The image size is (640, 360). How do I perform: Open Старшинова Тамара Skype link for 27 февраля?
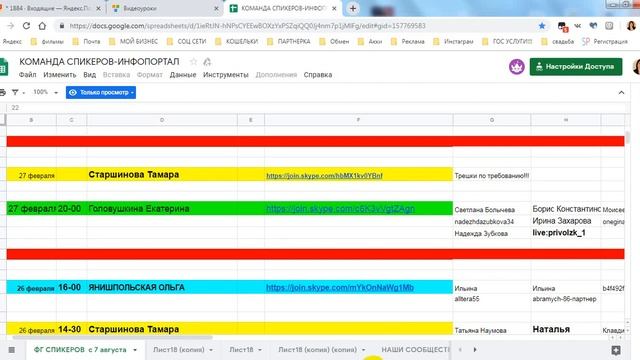pos(324,176)
